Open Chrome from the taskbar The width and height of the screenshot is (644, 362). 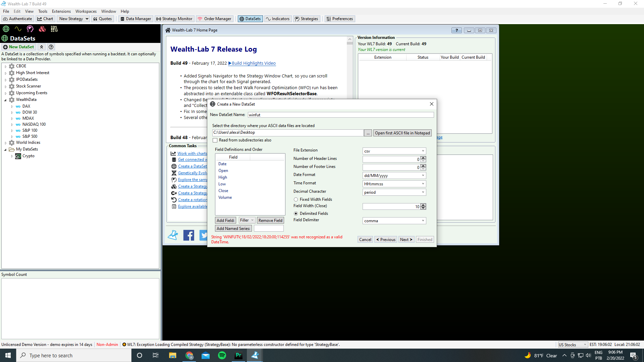189,355
